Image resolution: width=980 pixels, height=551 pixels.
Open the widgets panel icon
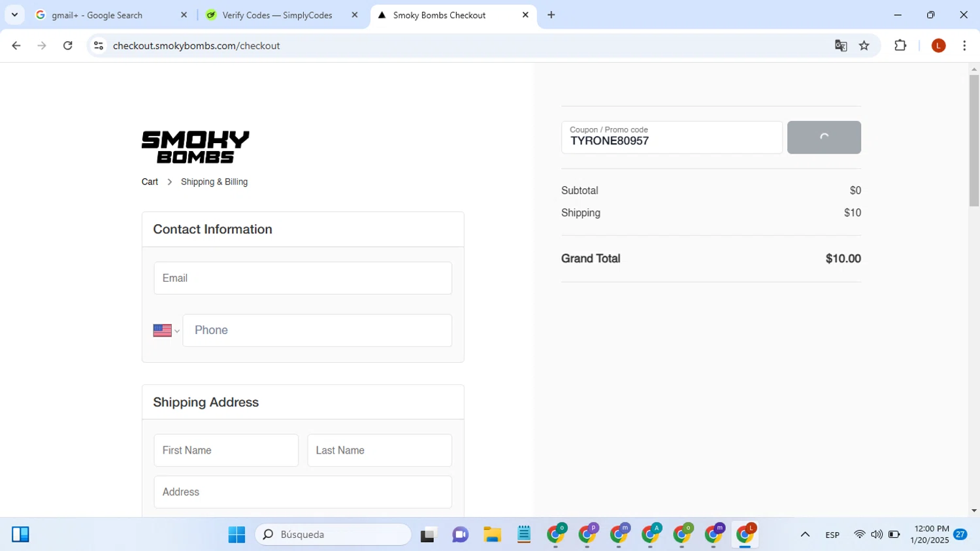(x=20, y=535)
